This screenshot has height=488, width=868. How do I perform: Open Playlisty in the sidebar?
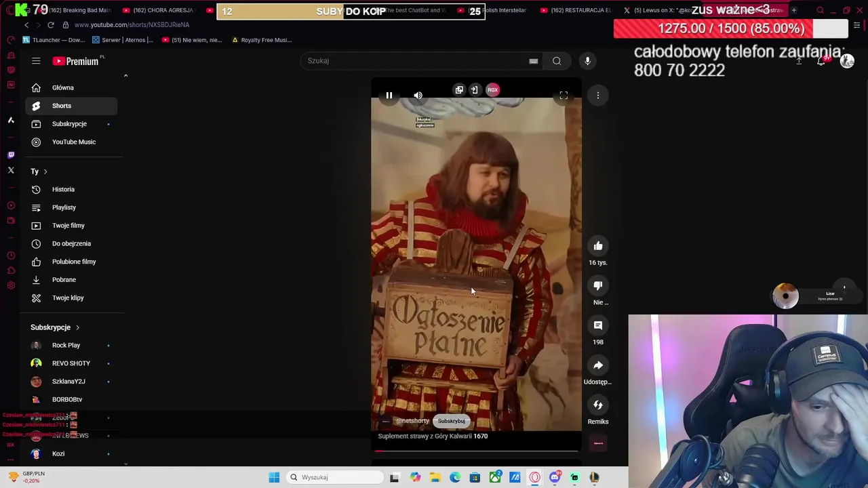tap(71, 207)
